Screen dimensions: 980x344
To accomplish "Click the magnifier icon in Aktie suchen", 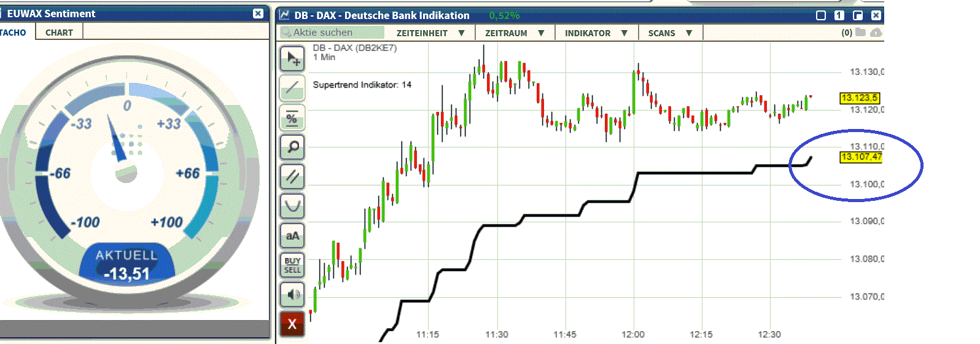I will (x=286, y=33).
